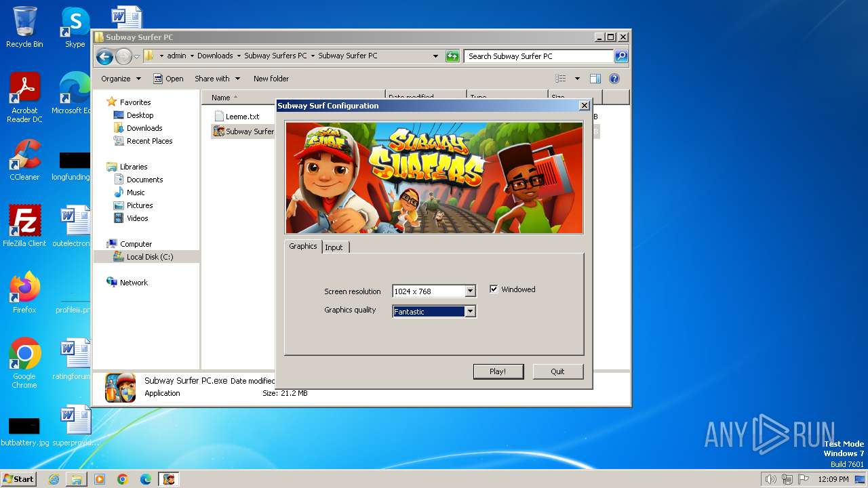This screenshot has width=868, height=488.
Task: Change the view using the Explorer view icon
Action: pos(561,79)
